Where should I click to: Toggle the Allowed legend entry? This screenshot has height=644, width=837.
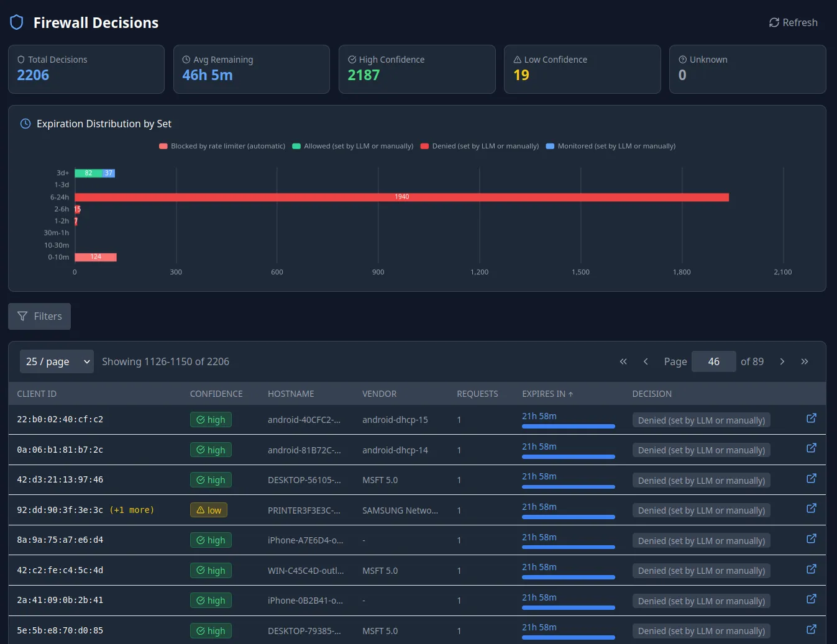pyautogui.click(x=352, y=146)
